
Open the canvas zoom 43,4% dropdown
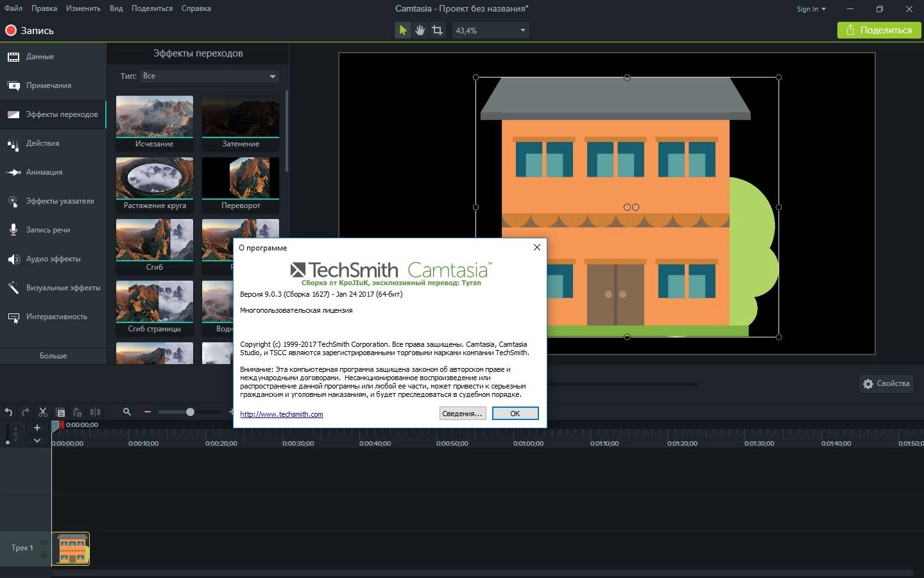(x=491, y=30)
